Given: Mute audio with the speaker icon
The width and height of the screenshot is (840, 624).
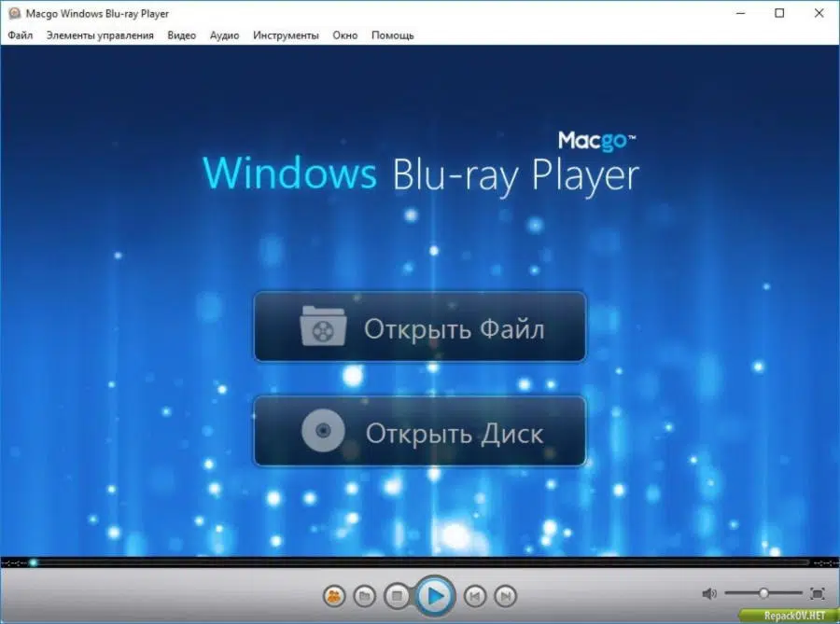Looking at the screenshot, I should 709,593.
